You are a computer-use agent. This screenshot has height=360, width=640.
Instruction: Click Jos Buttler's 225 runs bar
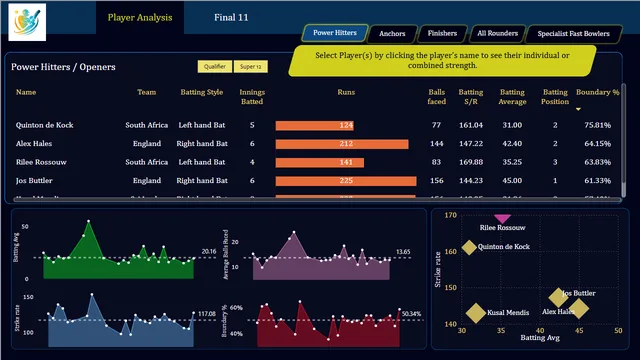346,181
